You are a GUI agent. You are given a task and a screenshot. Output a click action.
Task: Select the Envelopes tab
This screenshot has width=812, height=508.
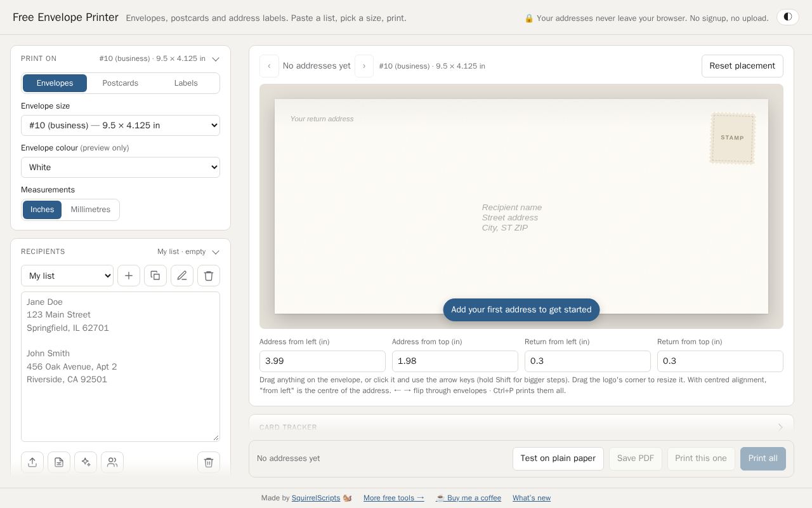click(55, 83)
